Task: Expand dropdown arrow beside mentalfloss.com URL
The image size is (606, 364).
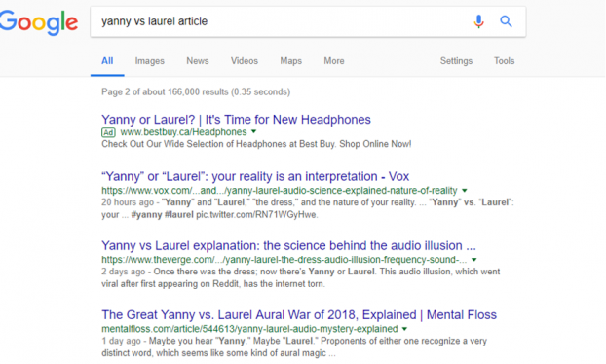Action: [x=404, y=329]
